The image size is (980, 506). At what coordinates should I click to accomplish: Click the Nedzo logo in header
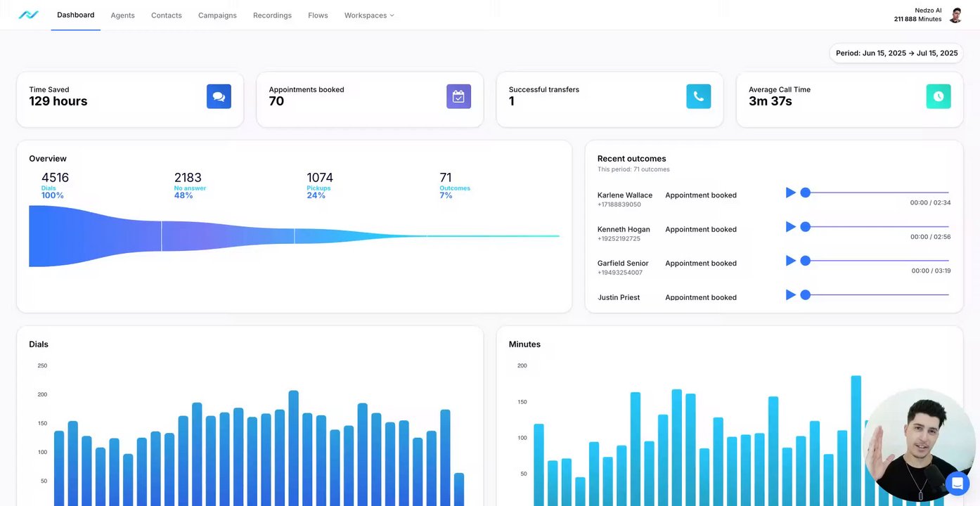(28, 15)
